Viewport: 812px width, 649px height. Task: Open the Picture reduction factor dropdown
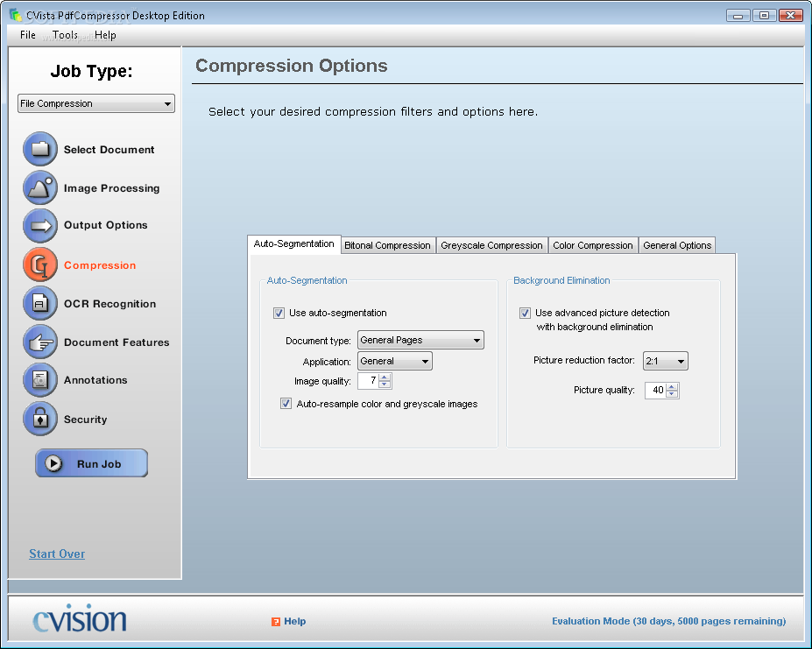[666, 361]
